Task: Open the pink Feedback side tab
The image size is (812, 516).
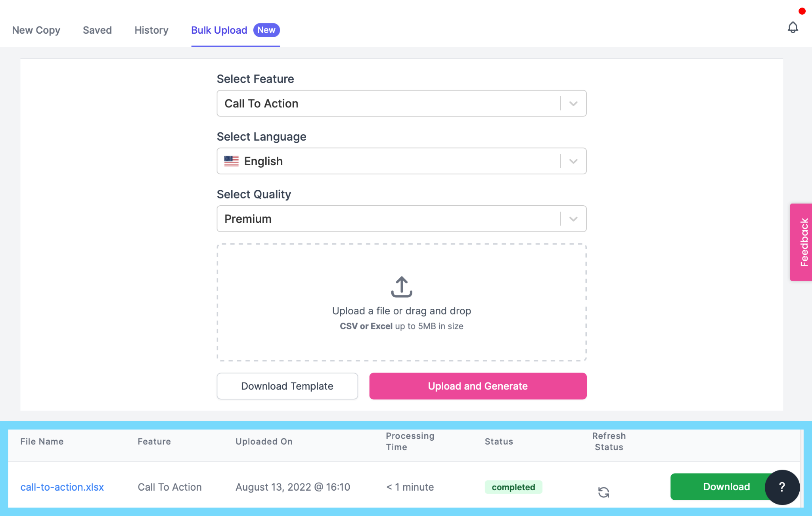Action: [802, 242]
